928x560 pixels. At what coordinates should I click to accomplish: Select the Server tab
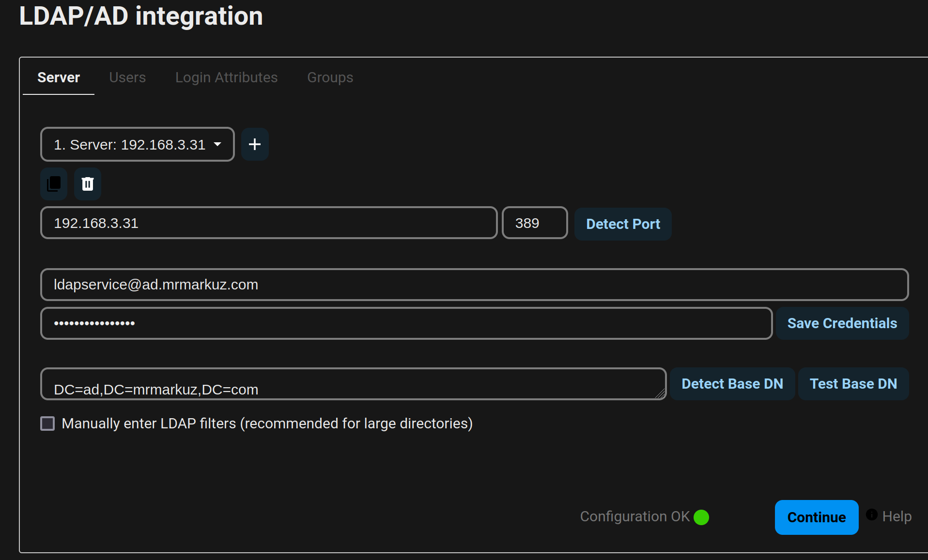59,77
